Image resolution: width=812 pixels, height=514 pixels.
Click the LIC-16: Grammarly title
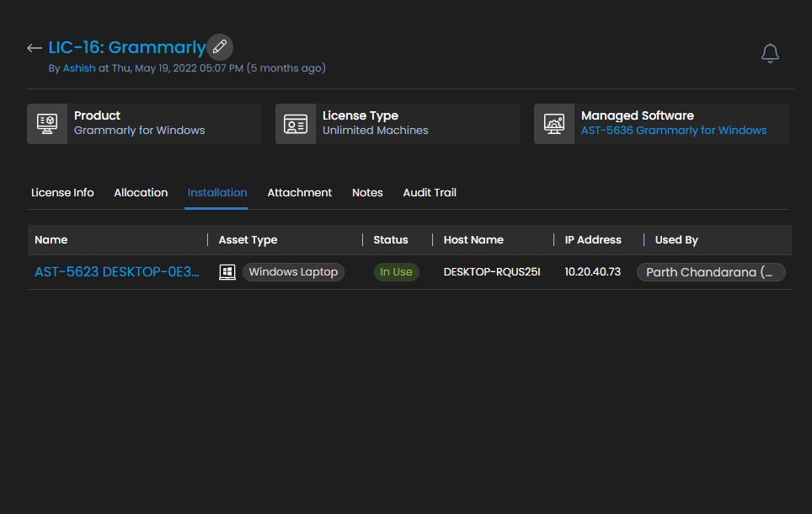tap(127, 47)
